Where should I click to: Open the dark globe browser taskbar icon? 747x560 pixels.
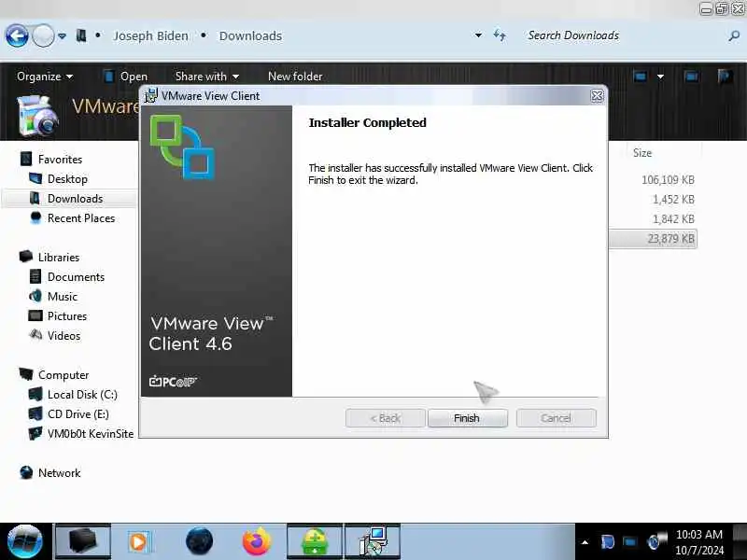click(199, 540)
